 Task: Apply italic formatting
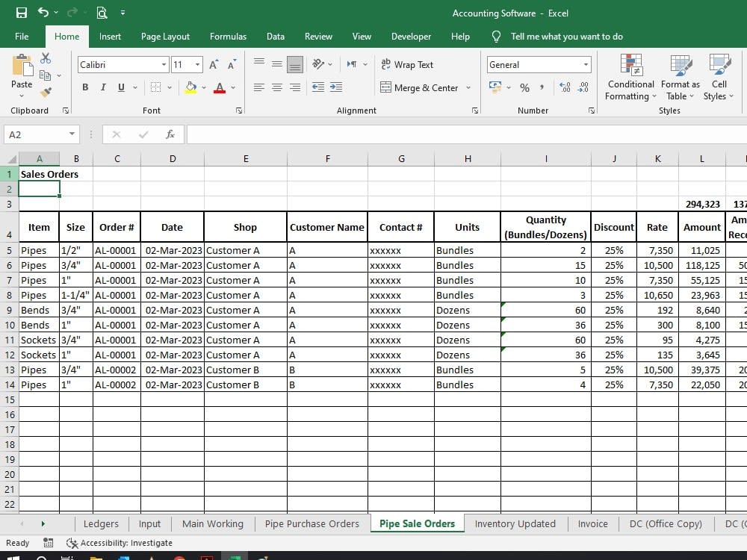tap(103, 87)
